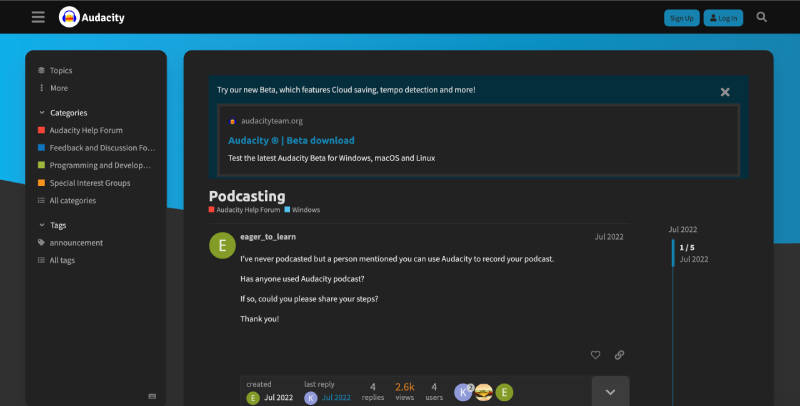Click the post date Jul 2022
Viewport: 800px width, 406px height.
coord(609,237)
